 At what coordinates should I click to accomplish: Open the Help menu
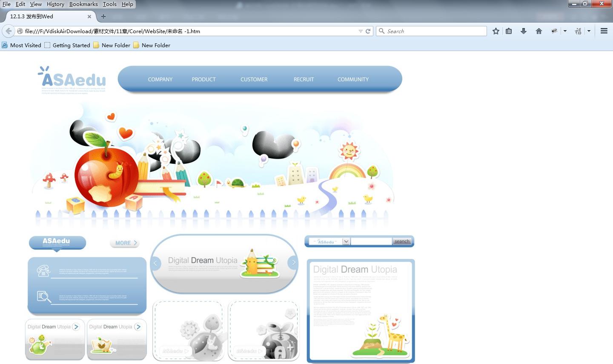tap(127, 4)
